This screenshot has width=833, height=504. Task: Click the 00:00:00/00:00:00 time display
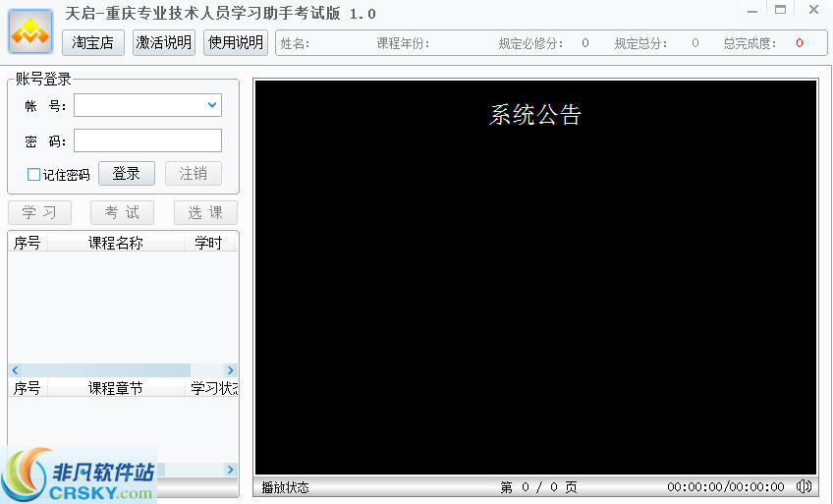(726, 486)
